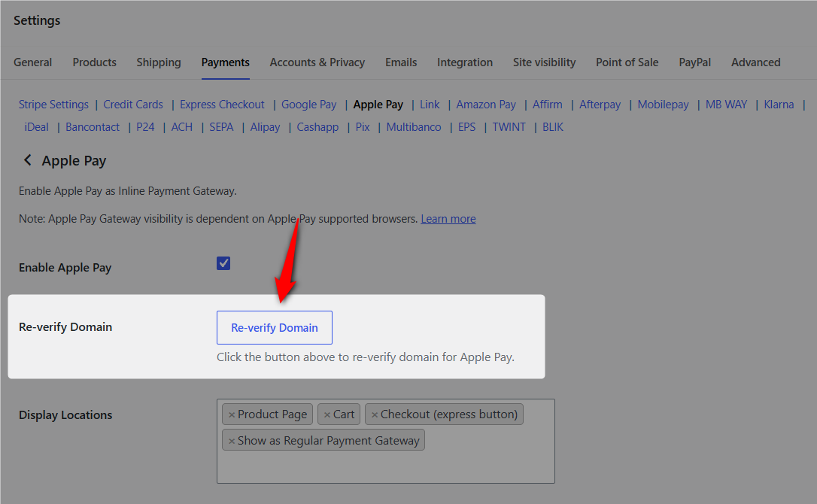The height and width of the screenshot is (504, 817).
Task: Go to Credit Cards section
Action: 133,105
